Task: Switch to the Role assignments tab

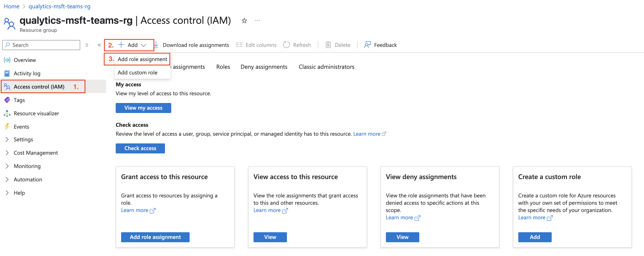Action: pos(188,67)
